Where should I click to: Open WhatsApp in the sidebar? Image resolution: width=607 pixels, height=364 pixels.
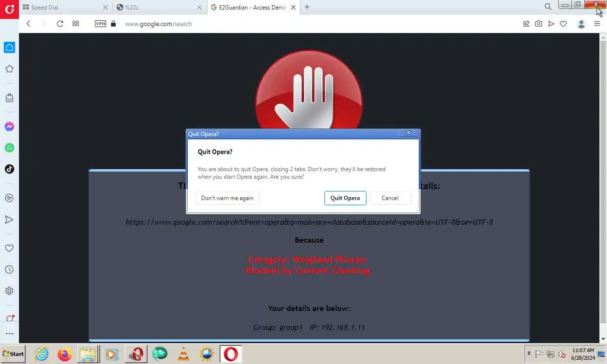tap(9, 148)
